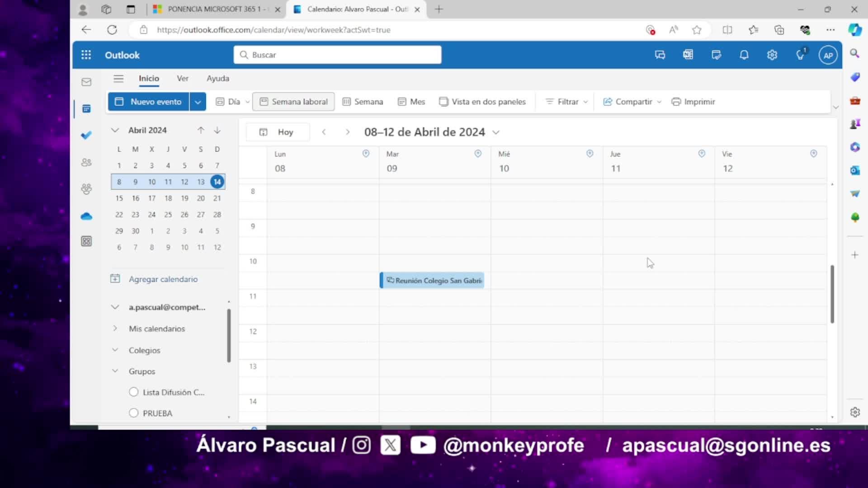Open the OneDrive cloud icon
Image resolution: width=868 pixels, height=488 pixels.
pos(86,216)
